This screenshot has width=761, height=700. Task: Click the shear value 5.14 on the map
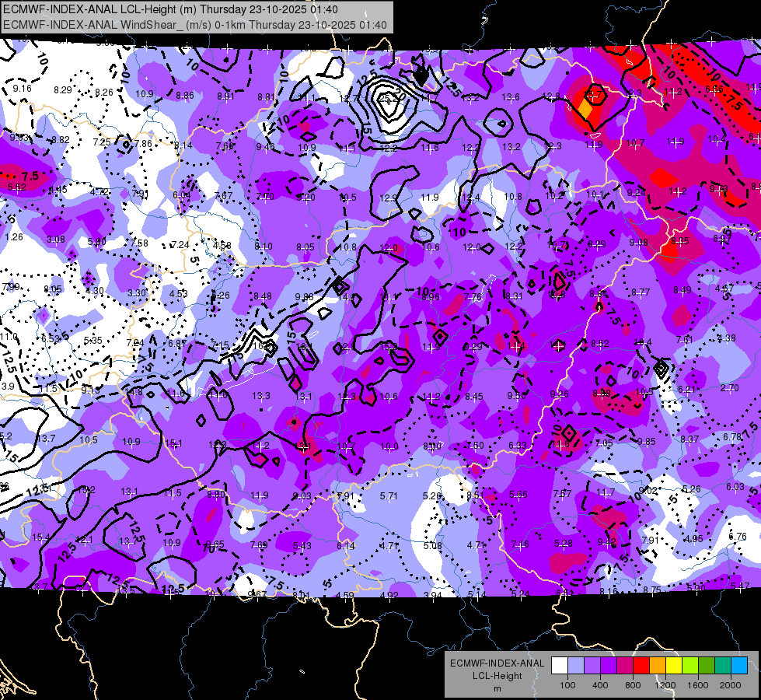click(476, 594)
